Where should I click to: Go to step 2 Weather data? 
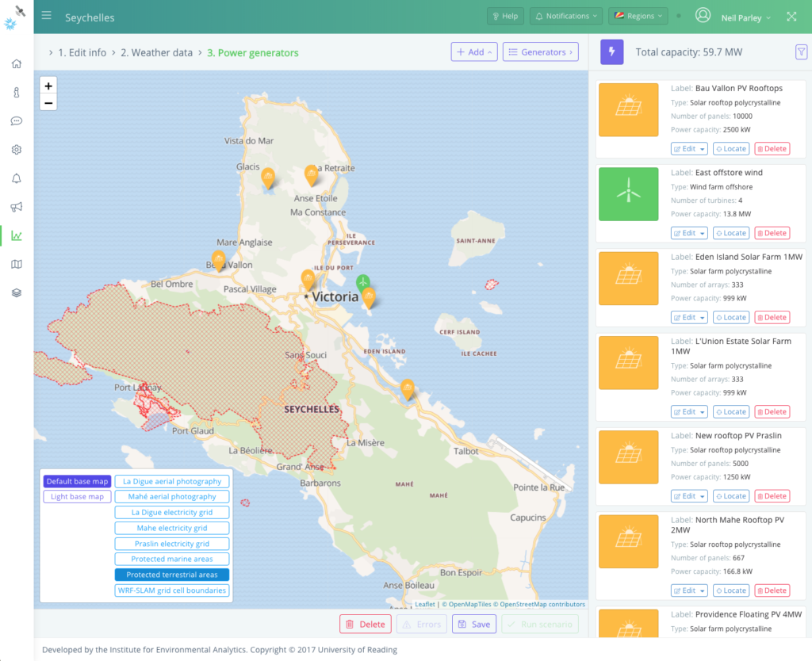tap(156, 53)
